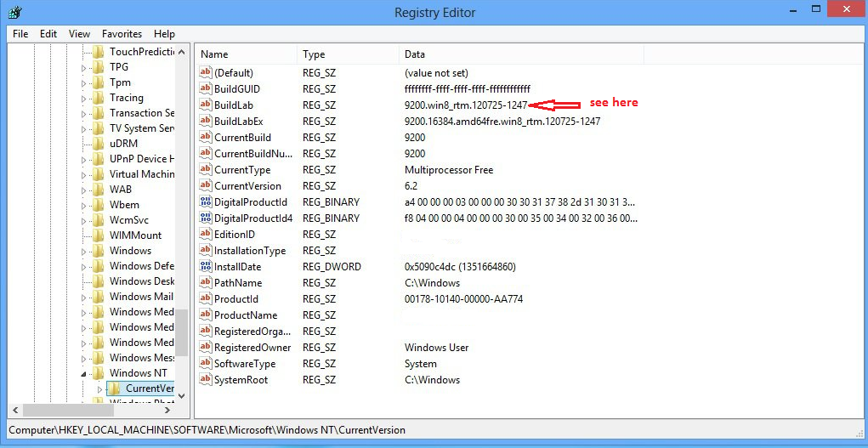This screenshot has width=868, height=448.
Task: Click the registry path in status bar
Action: [207, 430]
